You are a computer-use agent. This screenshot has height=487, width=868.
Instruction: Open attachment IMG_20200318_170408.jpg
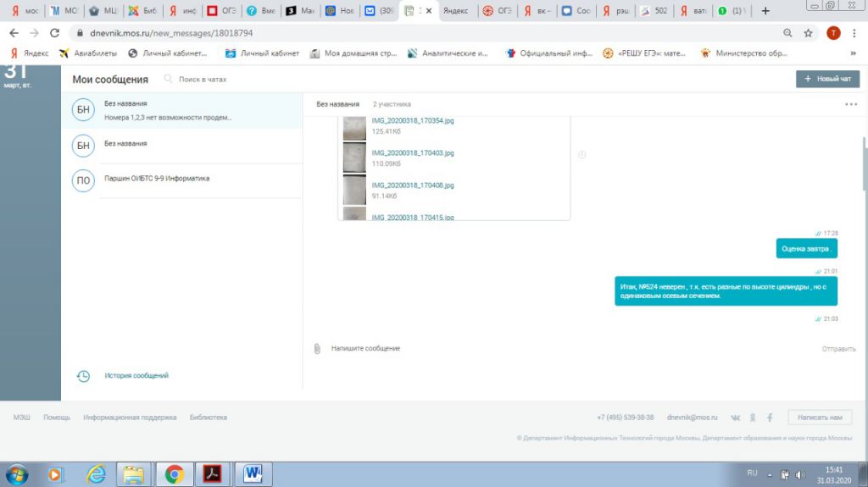(413, 185)
